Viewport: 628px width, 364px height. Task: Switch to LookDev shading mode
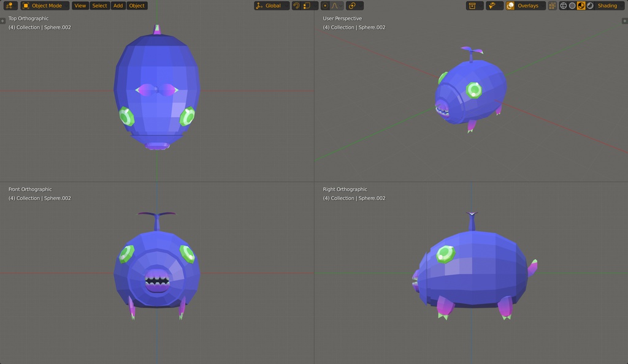[581, 6]
